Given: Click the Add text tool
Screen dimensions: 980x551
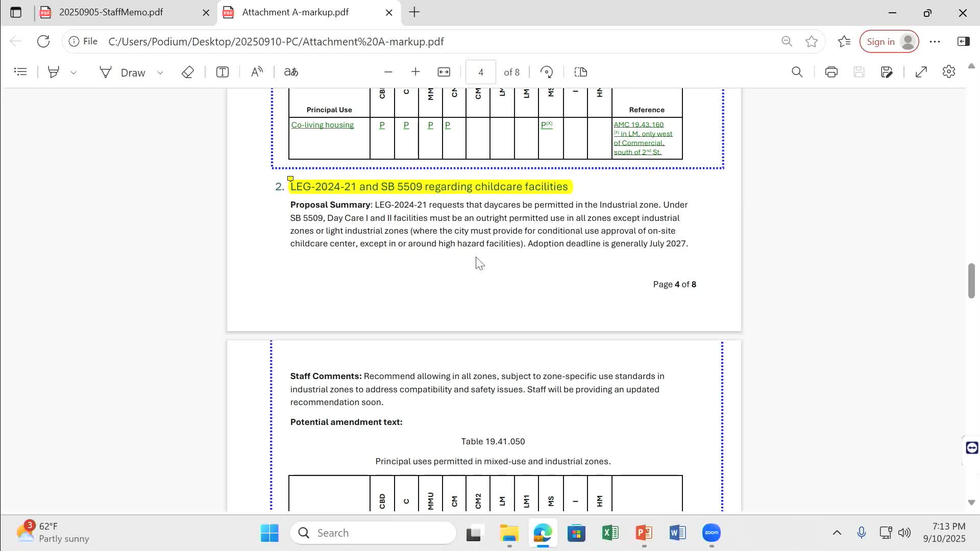Looking at the screenshot, I should click(223, 72).
